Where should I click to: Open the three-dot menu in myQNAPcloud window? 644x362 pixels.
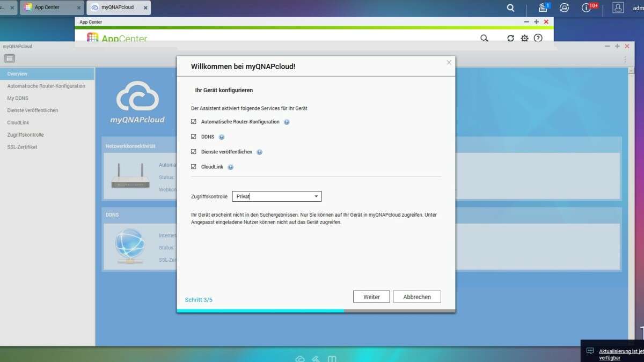625,59
